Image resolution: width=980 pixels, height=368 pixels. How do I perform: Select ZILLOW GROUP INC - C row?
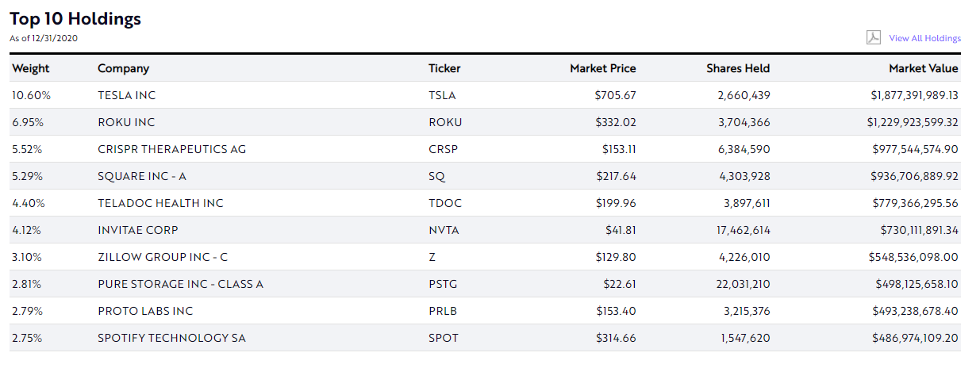(485, 257)
